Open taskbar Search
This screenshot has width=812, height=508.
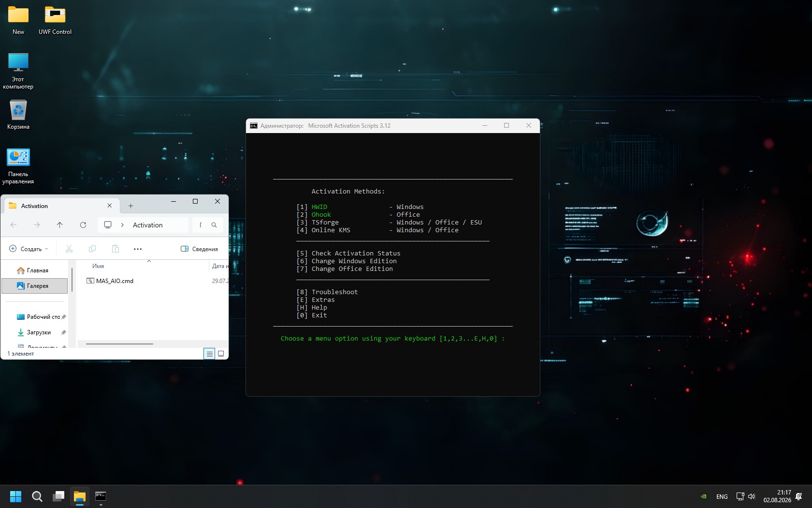pyautogui.click(x=37, y=496)
